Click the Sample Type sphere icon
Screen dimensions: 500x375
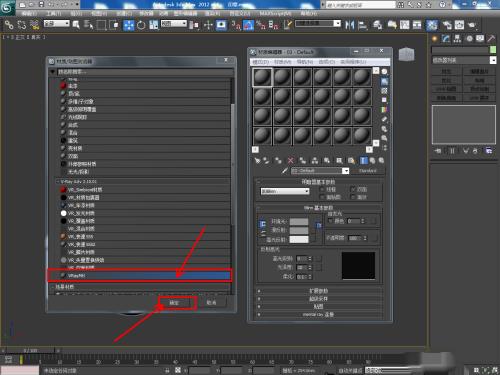tap(384, 72)
